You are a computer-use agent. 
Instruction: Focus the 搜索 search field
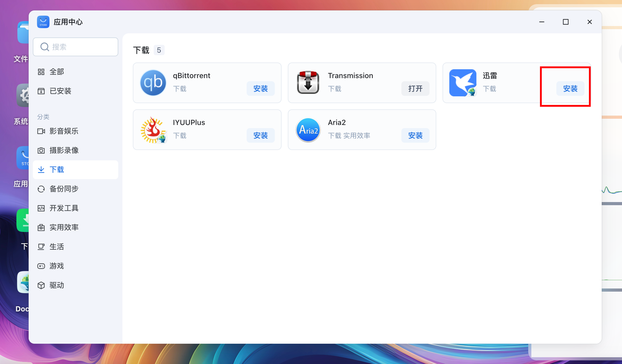76,47
